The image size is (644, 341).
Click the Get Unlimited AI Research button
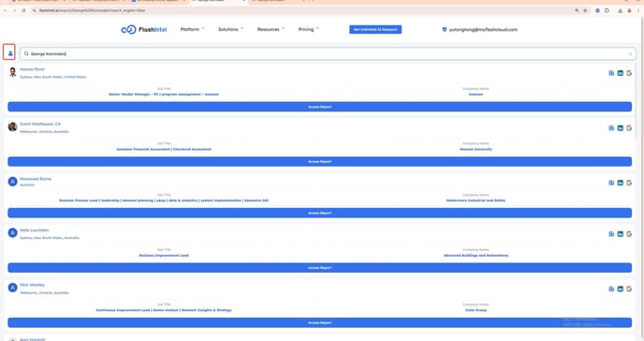coord(375,30)
